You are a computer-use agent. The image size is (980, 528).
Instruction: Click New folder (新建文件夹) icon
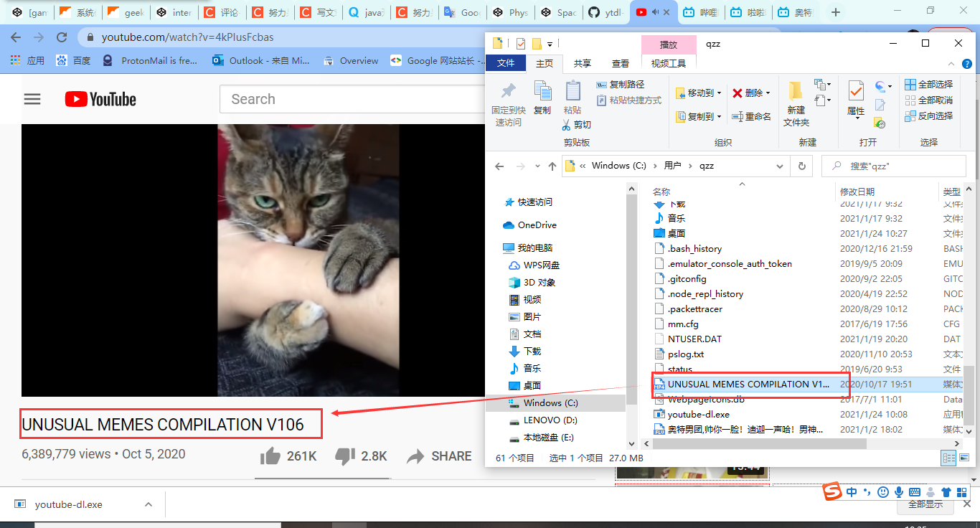796,91
